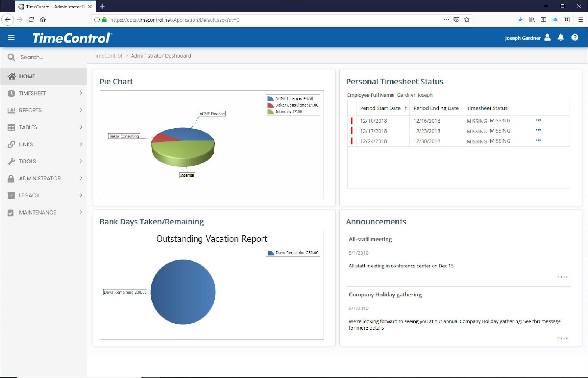Click more under All-staff meeting announcement

[562, 277]
